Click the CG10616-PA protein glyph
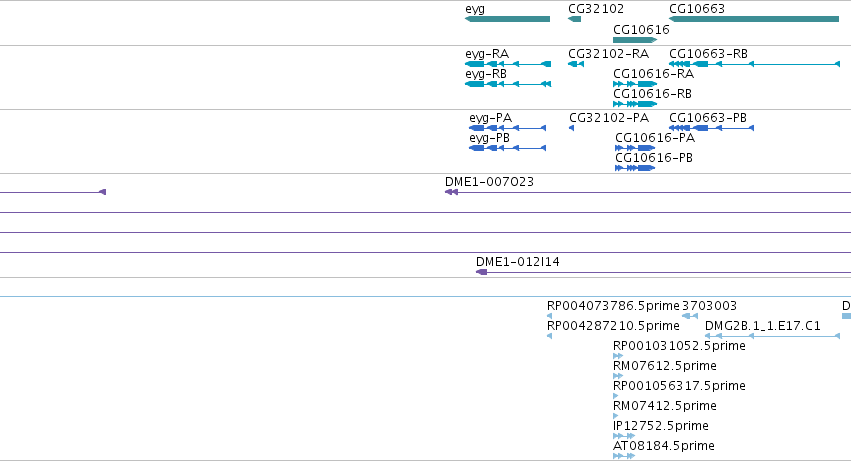This screenshot has height=461, width=851. (635, 148)
